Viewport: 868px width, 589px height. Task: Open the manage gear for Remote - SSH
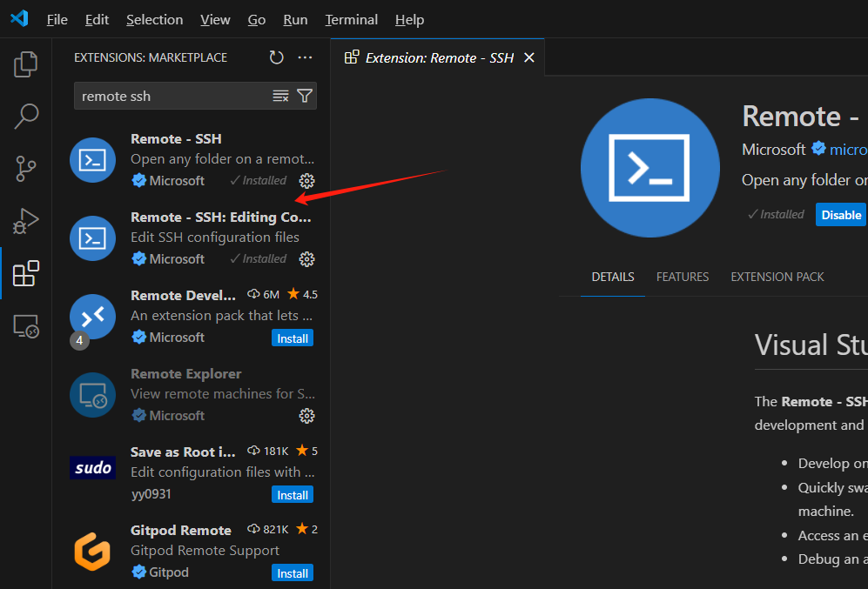tap(306, 181)
